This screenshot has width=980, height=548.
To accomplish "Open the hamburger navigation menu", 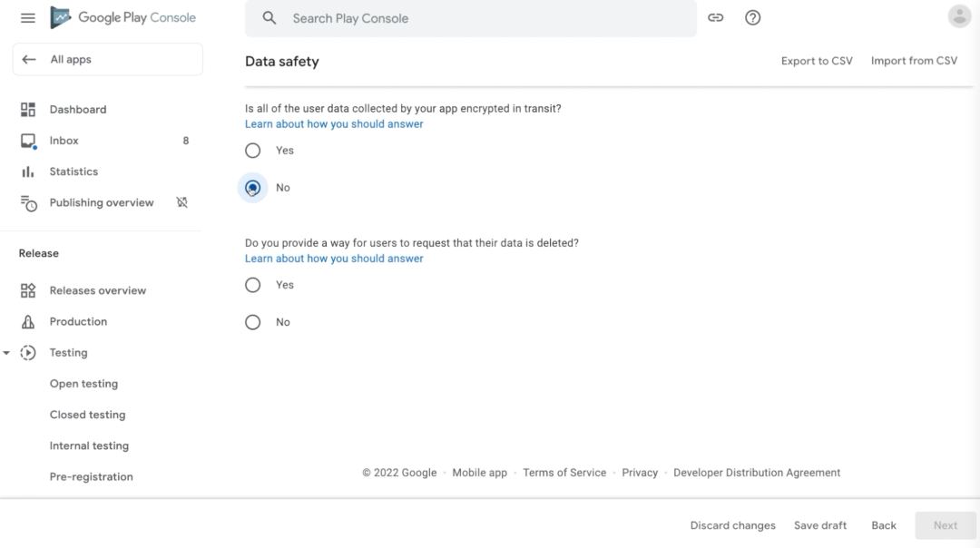I will (x=28, y=18).
